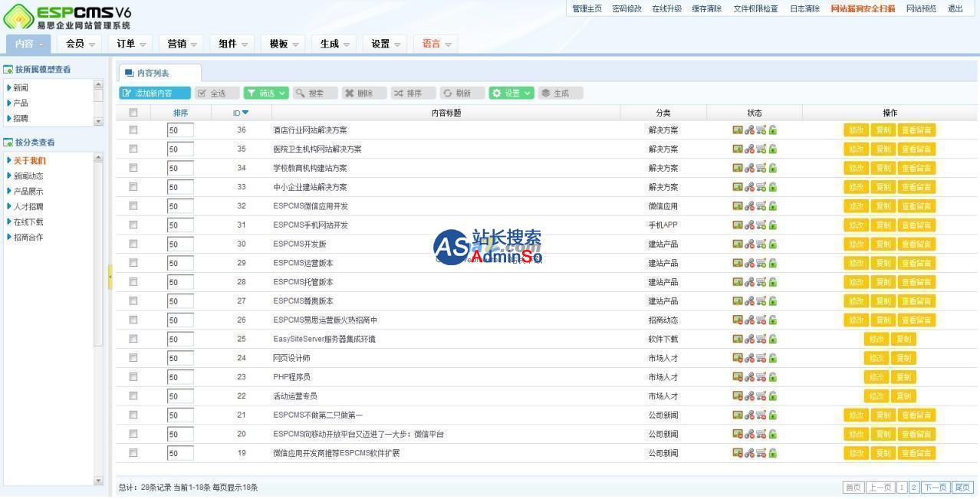Click 修改 for 酒店行业网站解决方案
This screenshot has height=499, width=980.
point(856,130)
